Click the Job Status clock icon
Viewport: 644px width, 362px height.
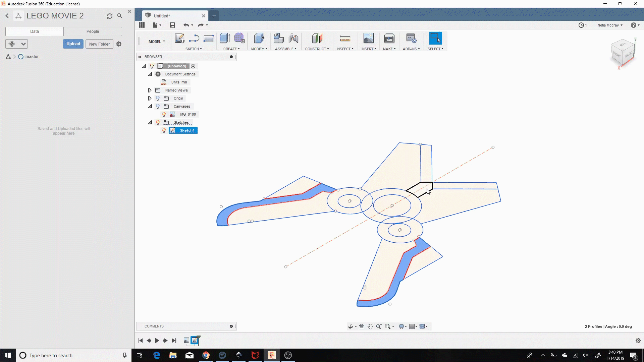click(581, 25)
